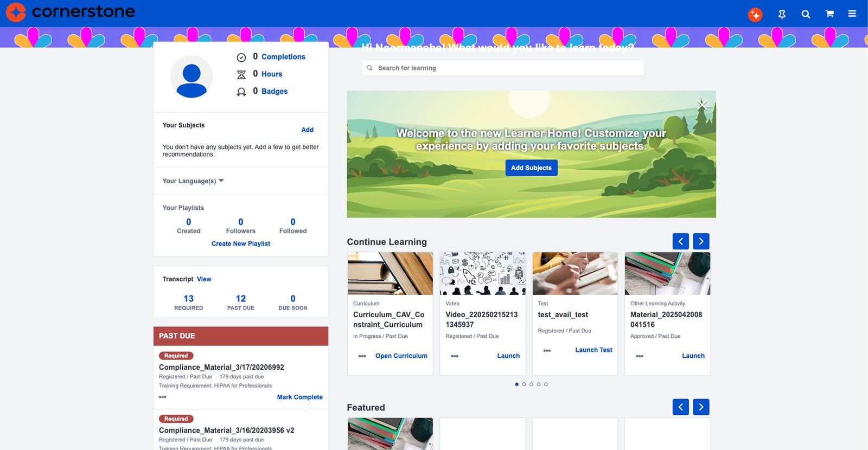The height and width of the screenshot is (450, 868).
Task: Select fourth carousel page dot
Action: tap(539, 384)
